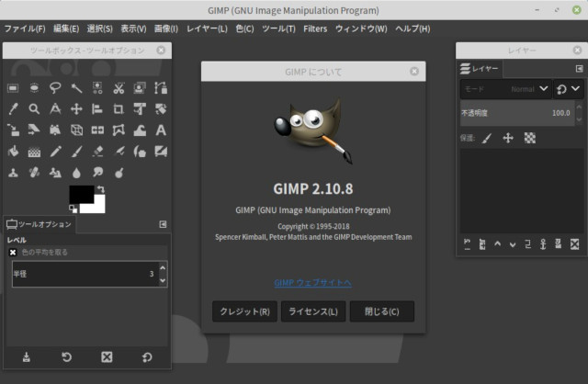Select the Alignment tool
Image resolution: width=588 pixels, height=384 pixels.
[x=97, y=109]
